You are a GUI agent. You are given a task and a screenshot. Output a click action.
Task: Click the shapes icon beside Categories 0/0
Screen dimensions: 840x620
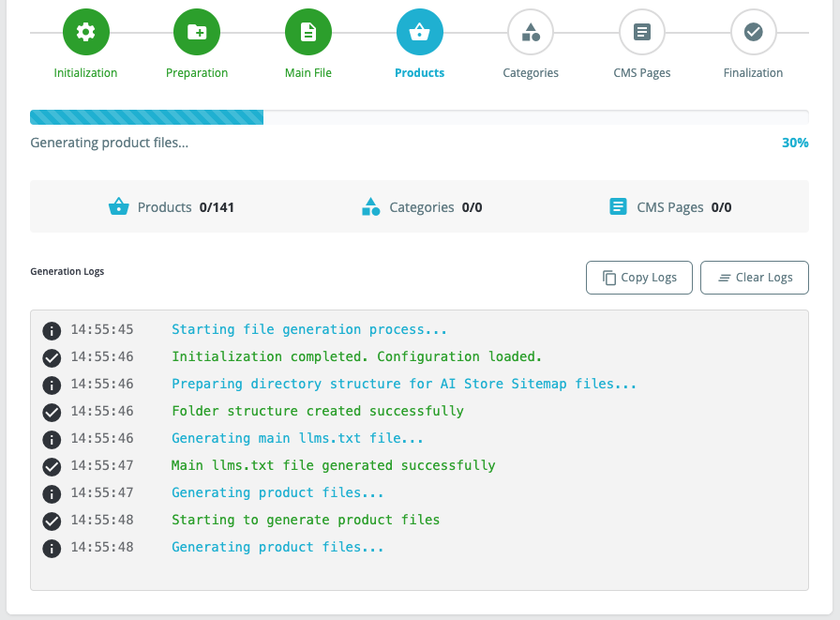[370, 207]
